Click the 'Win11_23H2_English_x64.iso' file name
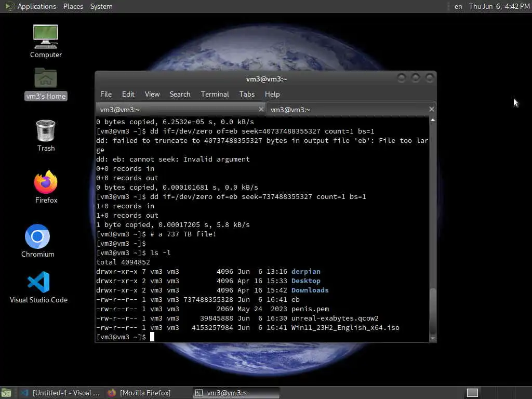Viewport: 532px width, 399px height. (345, 328)
